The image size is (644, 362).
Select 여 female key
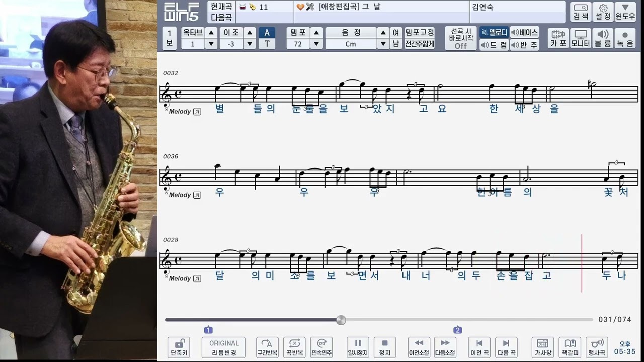(x=396, y=32)
